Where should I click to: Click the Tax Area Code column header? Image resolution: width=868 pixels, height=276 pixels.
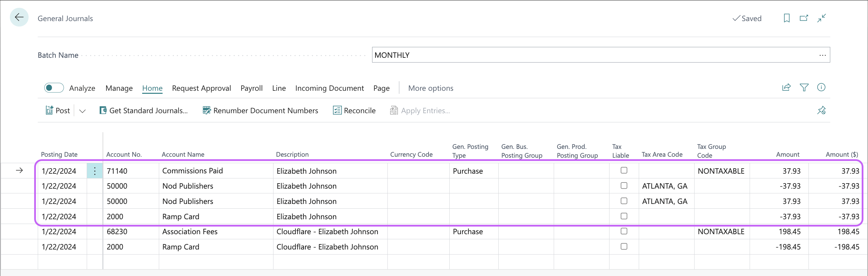(662, 154)
